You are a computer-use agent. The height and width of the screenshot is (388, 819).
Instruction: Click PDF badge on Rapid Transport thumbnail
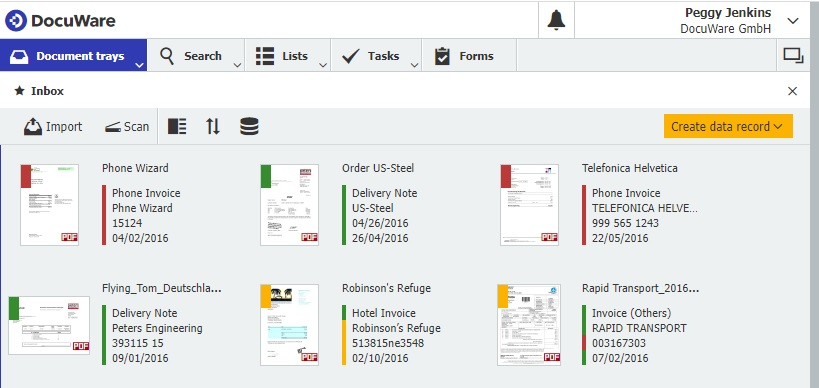552,357
